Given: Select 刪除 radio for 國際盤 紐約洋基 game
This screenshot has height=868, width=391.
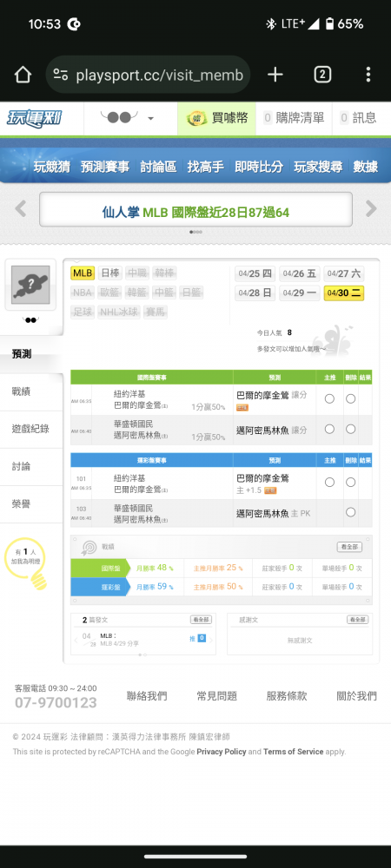Looking at the screenshot, I should (350, 398).
